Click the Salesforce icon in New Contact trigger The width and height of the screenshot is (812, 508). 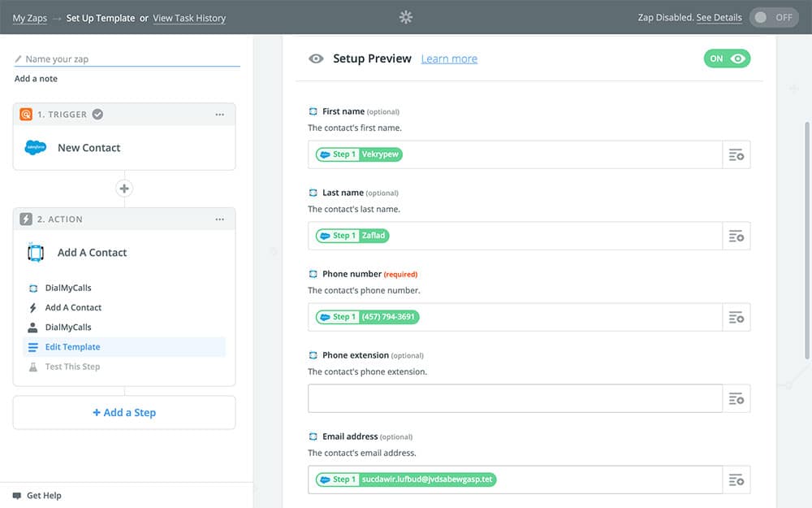[x=36, y=148]
